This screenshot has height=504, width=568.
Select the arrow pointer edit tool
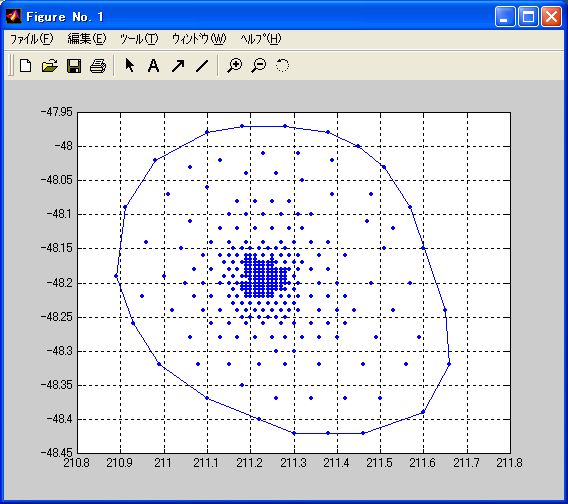click(x=129, y=66)
